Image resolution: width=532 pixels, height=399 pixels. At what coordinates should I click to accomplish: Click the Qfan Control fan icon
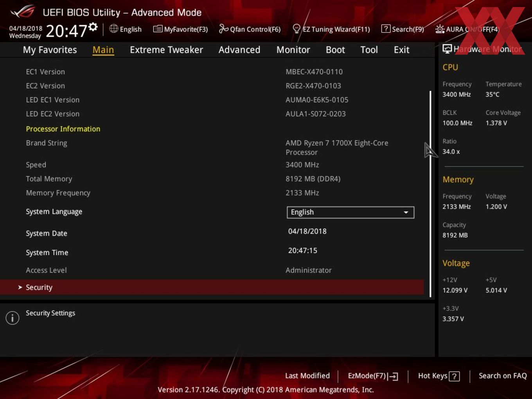[223, 29]
